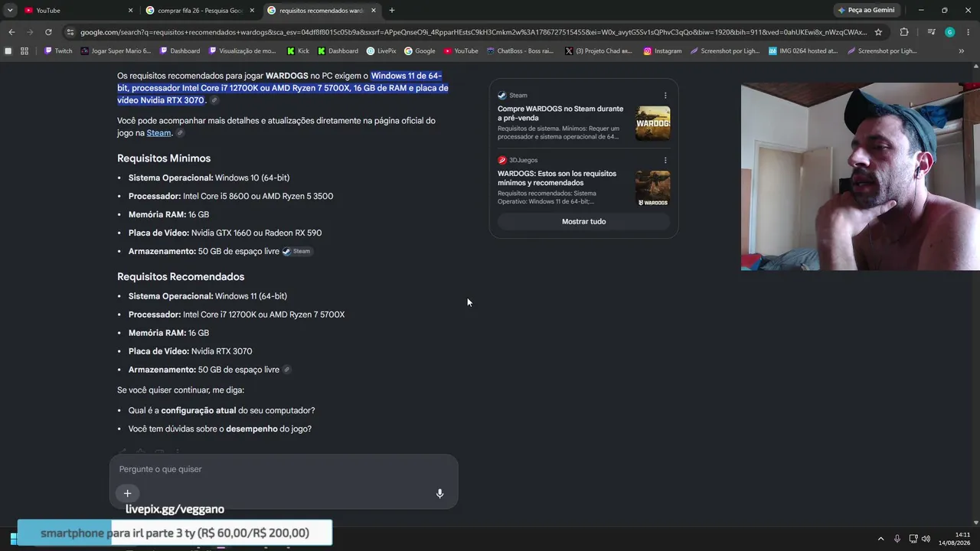
Task: Click the WARDOGS thumbnail on Steam card
Action: pos(652,123)
